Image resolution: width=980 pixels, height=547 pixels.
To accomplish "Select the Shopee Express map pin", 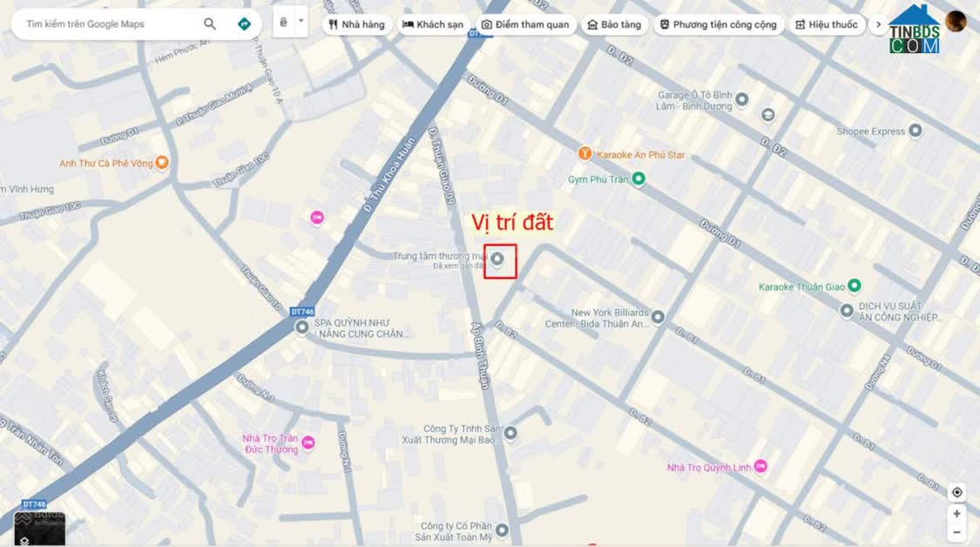I will tap(915, 131).
